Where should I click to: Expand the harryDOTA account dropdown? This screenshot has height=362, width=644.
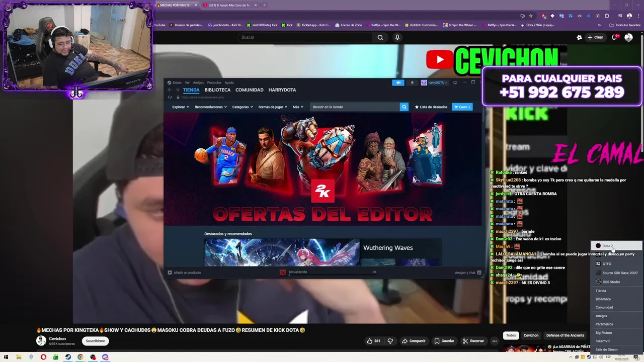pyautogui.click(x=434, y=82)
